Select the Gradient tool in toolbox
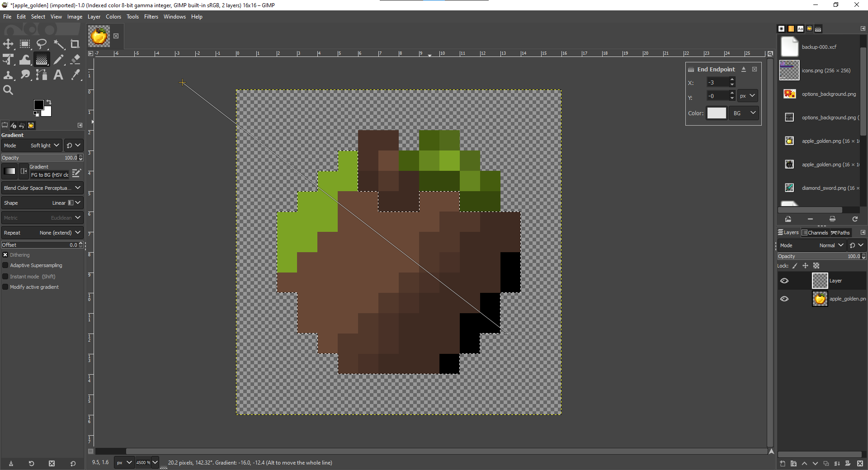This screenshot has height=470, width=868. 42,59
